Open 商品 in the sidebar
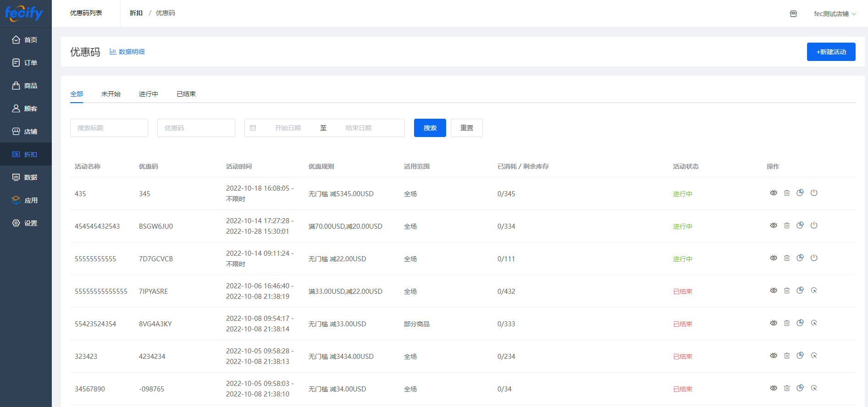The image size is (868, 407). coord(26,86)
